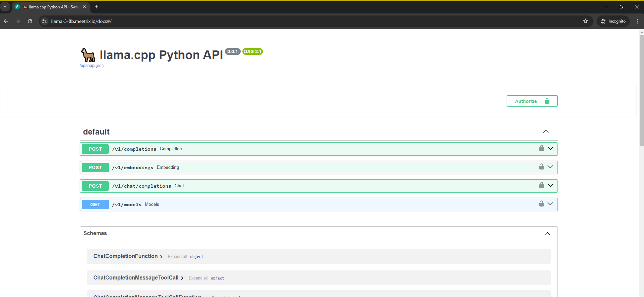Viewport: 644px width, 297px height.
Task: Click the ChatCompletionFunction schema name
Action: (126, 256)
